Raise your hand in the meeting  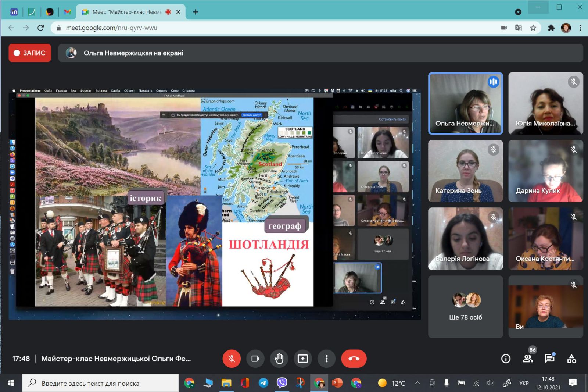click(279, 359)
